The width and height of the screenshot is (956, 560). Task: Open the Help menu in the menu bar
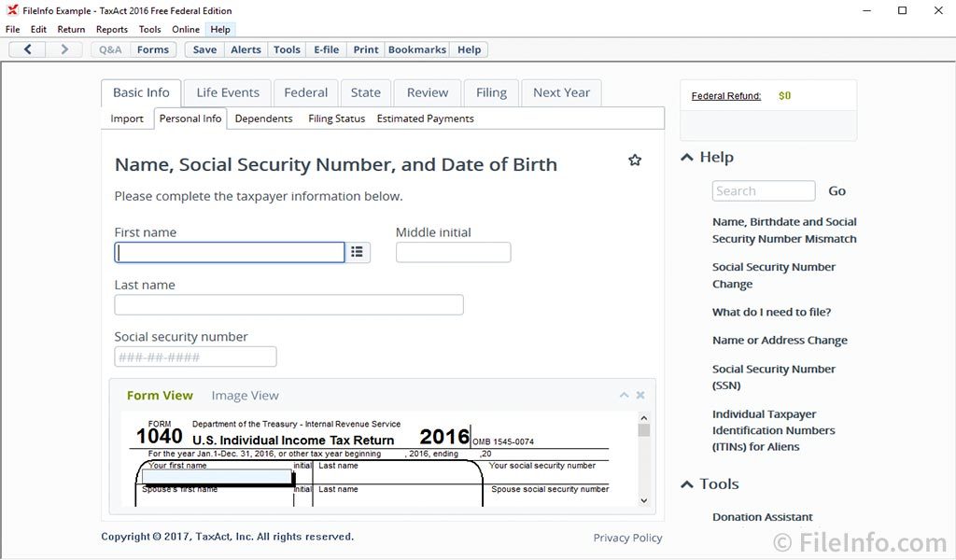point(220,29)
